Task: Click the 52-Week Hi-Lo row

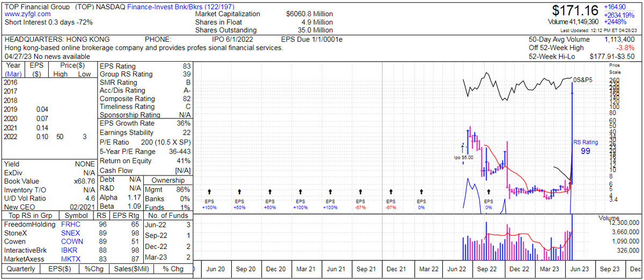Action: [582, 57]
